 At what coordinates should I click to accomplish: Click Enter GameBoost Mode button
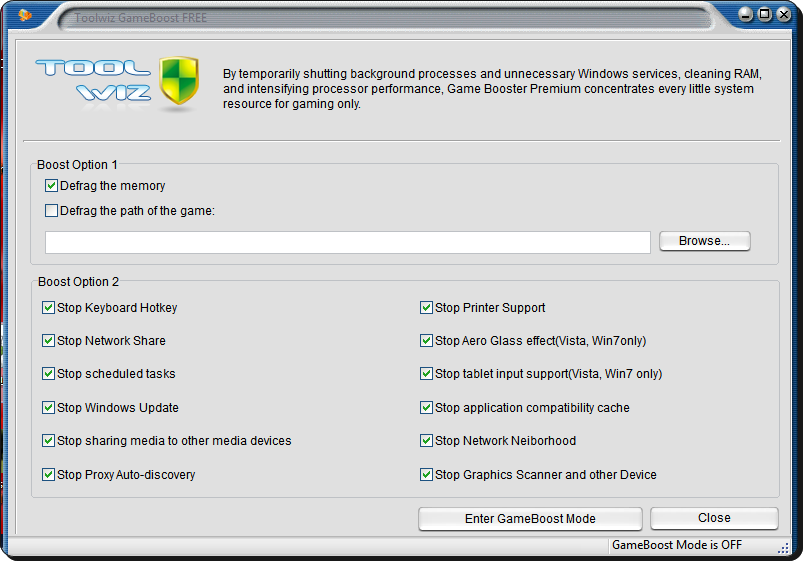click(530, 518)
